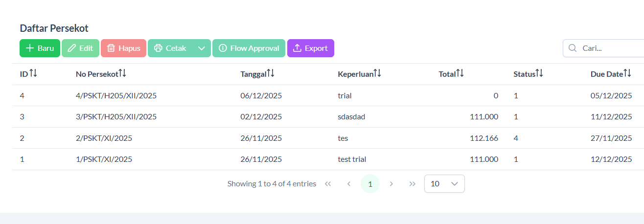Sort by No Persekot column
This screenshot has width=644, height=224.
click(122, 74)
